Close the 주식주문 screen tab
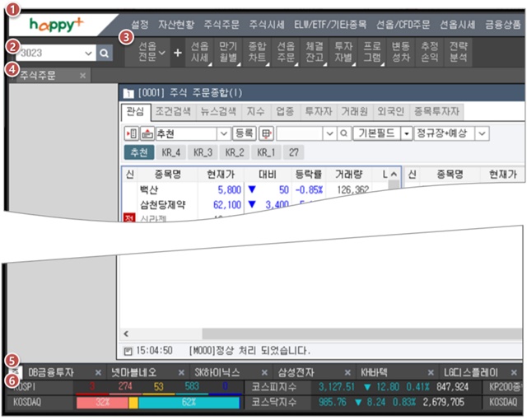Viewport: 527px width, 420px height. coord(82,76)
